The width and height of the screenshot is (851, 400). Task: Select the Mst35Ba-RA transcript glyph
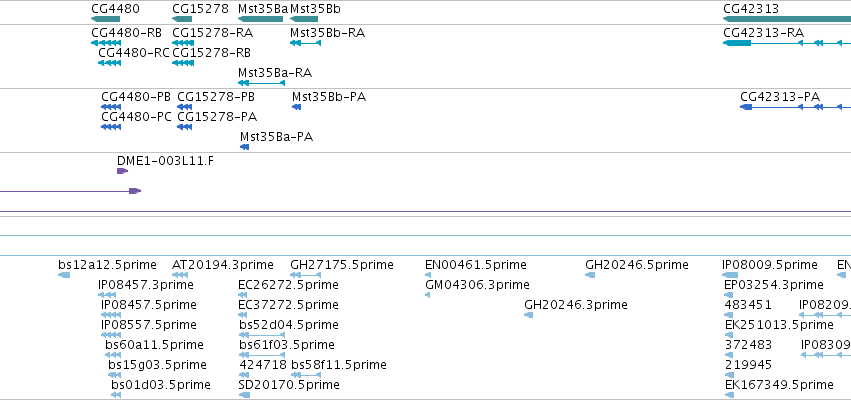click(262, 83)
